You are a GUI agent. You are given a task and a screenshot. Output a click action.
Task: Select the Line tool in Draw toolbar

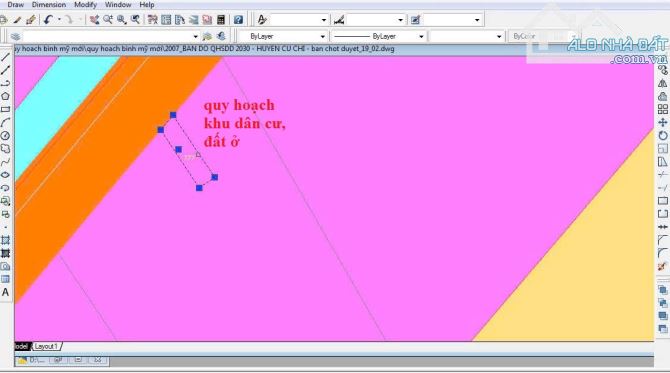tap(5, 57)
